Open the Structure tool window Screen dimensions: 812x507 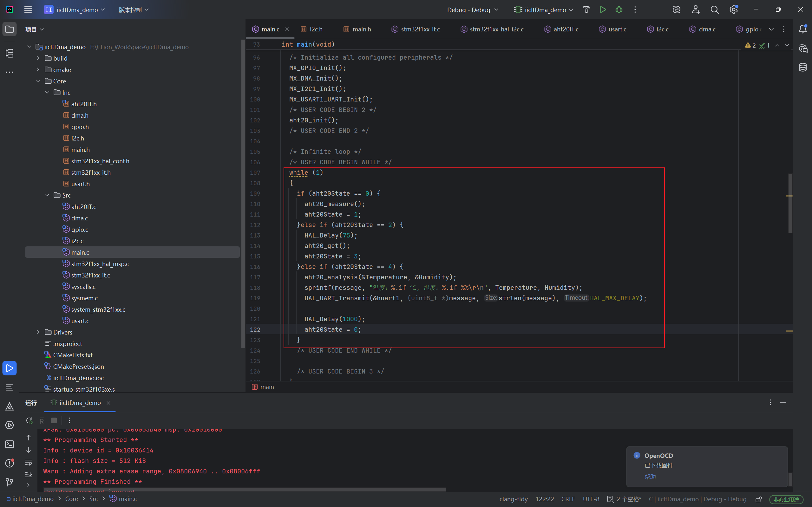tap(10, 53)
